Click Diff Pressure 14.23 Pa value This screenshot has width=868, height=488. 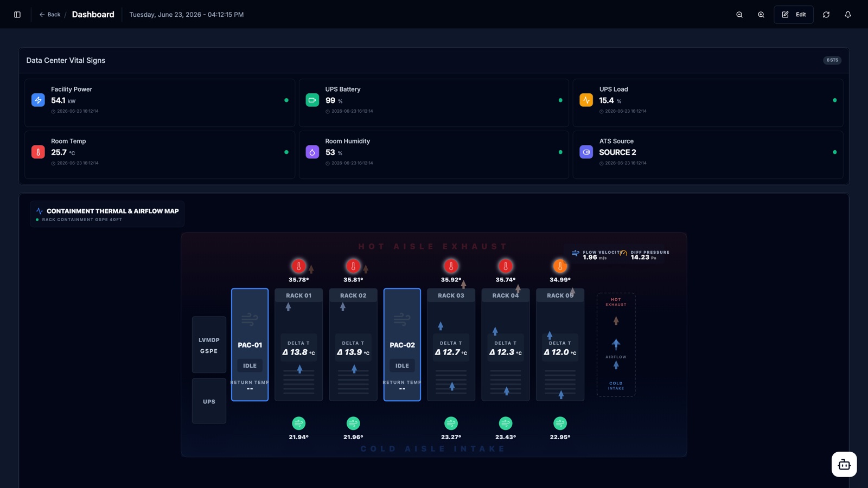(x=643, y=258)
